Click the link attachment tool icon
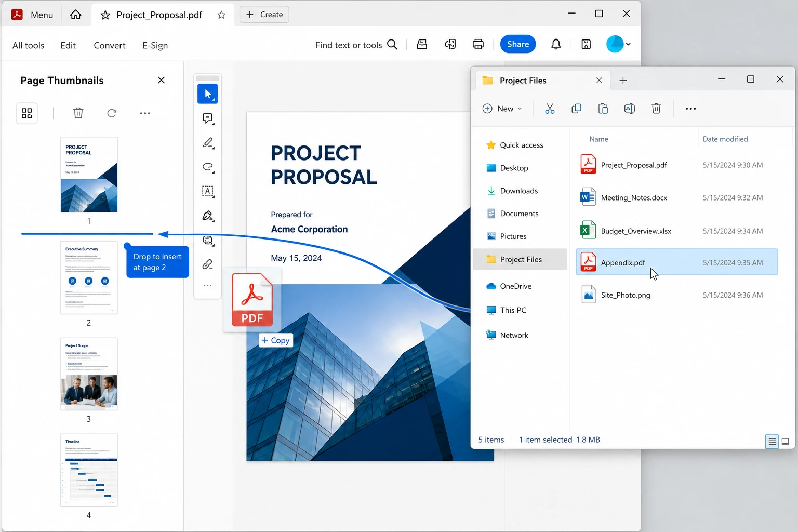The height and width of the screenshot is (532, 798). [208, 264]
